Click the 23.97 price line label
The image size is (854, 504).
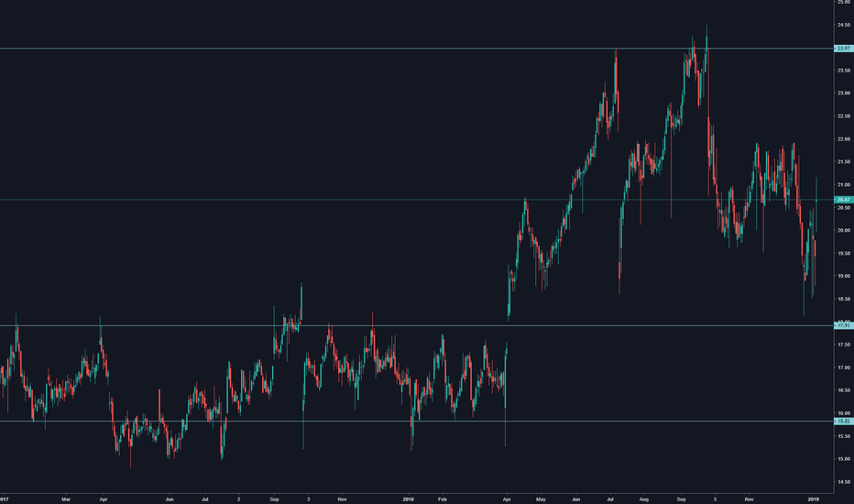point(844,49)
